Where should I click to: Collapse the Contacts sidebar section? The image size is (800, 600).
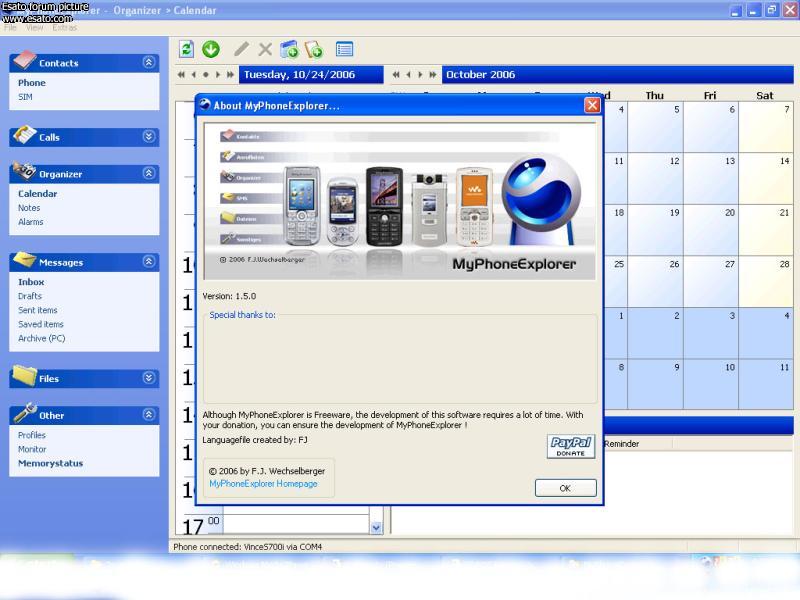coord(148,62)
